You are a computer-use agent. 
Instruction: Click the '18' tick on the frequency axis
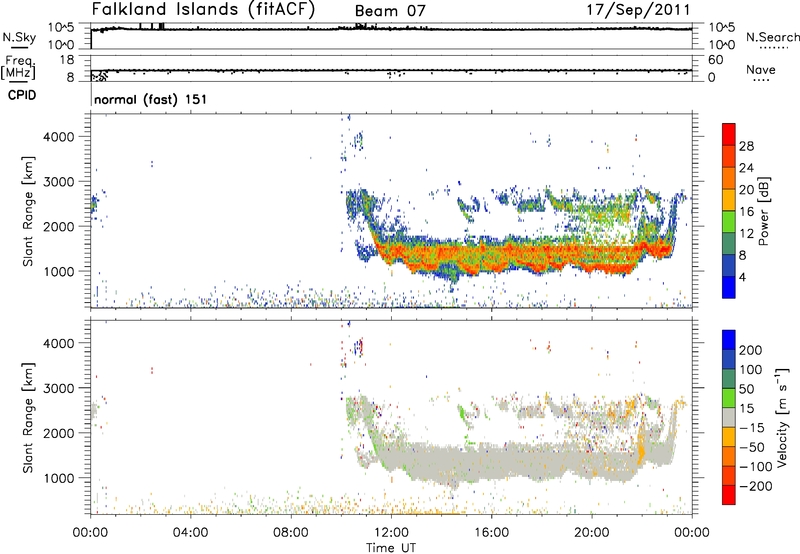(67, 60)
